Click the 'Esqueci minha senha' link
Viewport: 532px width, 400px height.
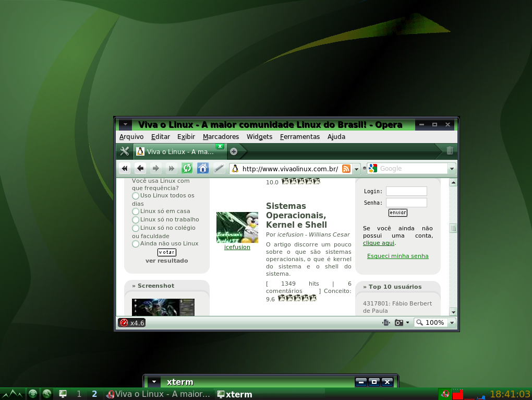click(397, 256)
